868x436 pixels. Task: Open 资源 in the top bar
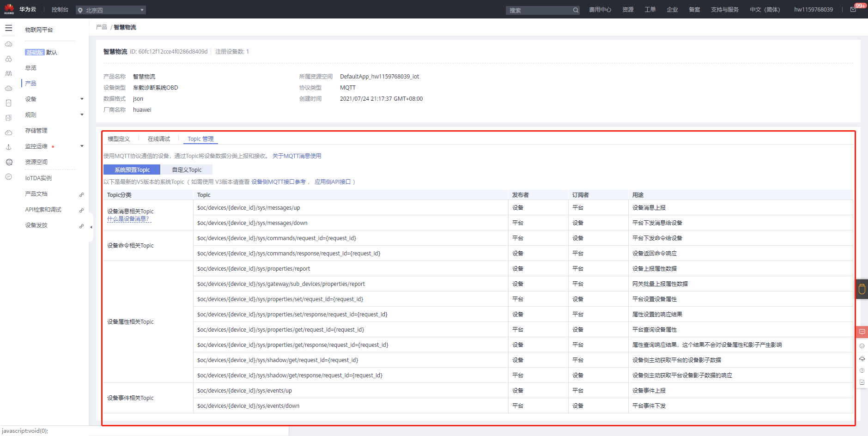(628, 10)
